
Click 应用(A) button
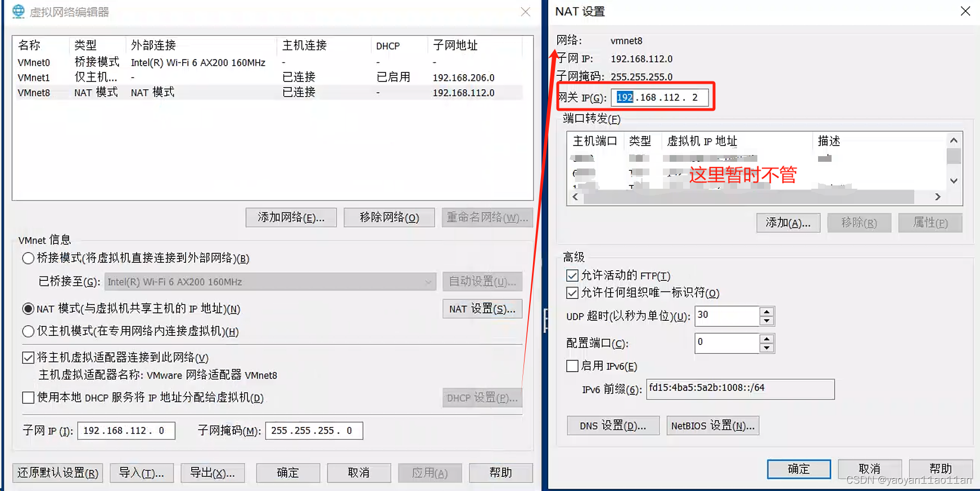point(430,473)
